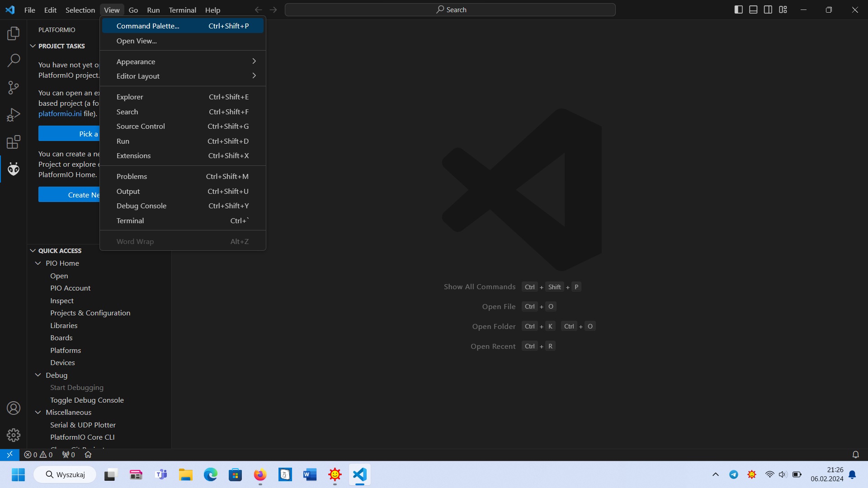The width and height of the screenshot is (868, 488).
Task: Open the Run and Debug activity bar icon
Action: [14, 115]
